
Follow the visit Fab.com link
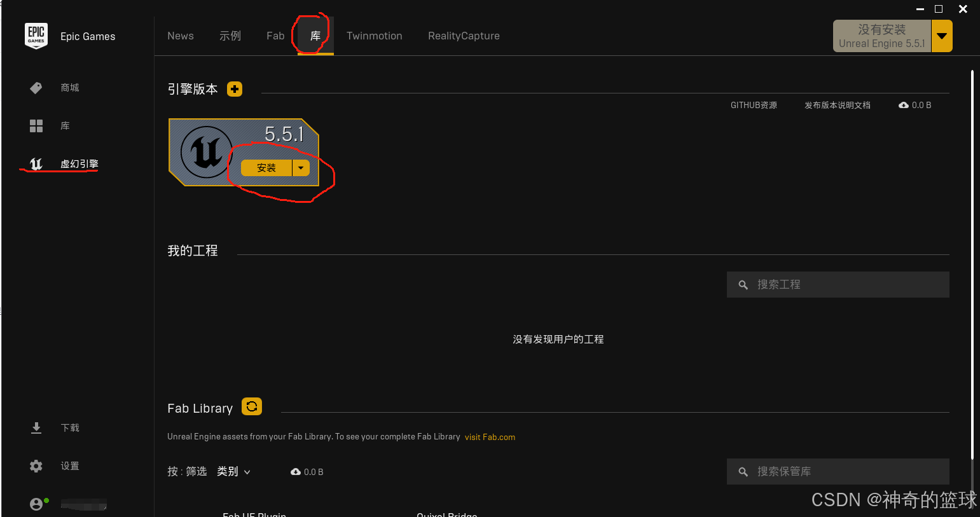pos(490,437)
